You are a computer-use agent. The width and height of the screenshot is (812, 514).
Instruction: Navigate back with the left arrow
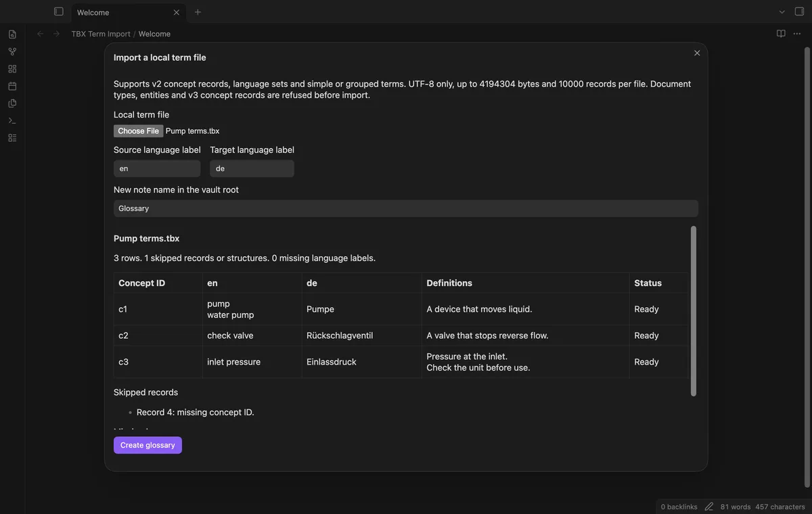pyautogui.click(x=40, y=34)
